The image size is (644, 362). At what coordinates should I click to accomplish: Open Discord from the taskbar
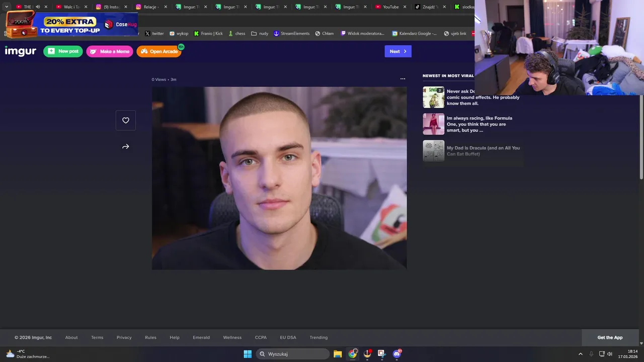tap(397, 354)
